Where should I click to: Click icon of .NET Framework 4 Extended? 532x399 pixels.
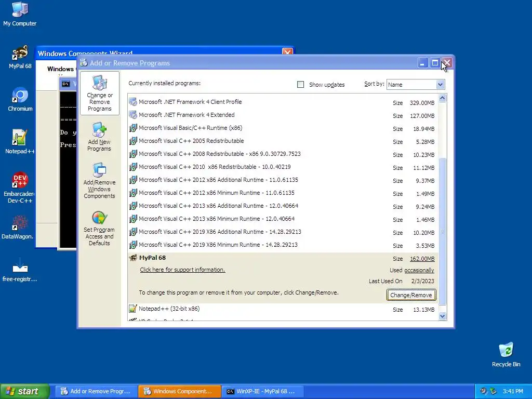133,115
